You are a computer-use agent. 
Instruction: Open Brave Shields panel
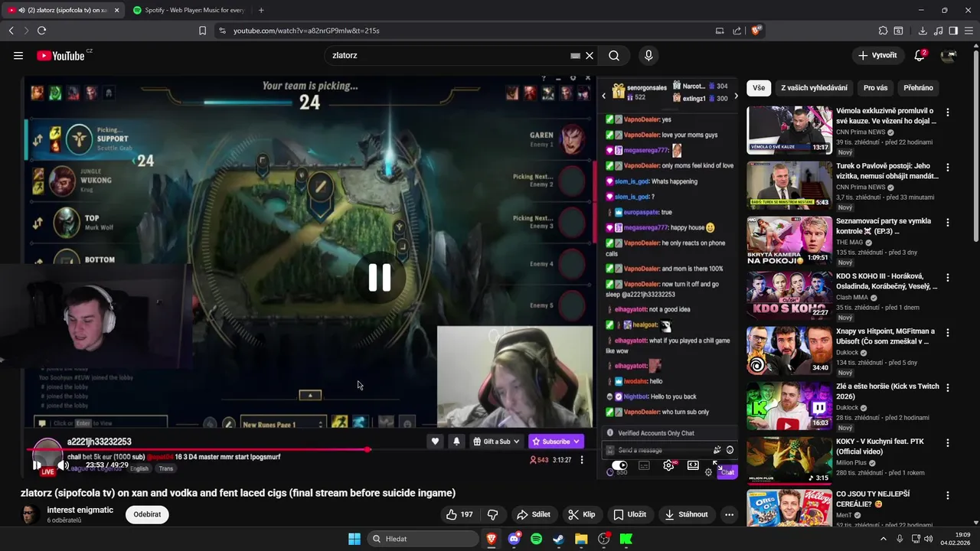(756, 31)
